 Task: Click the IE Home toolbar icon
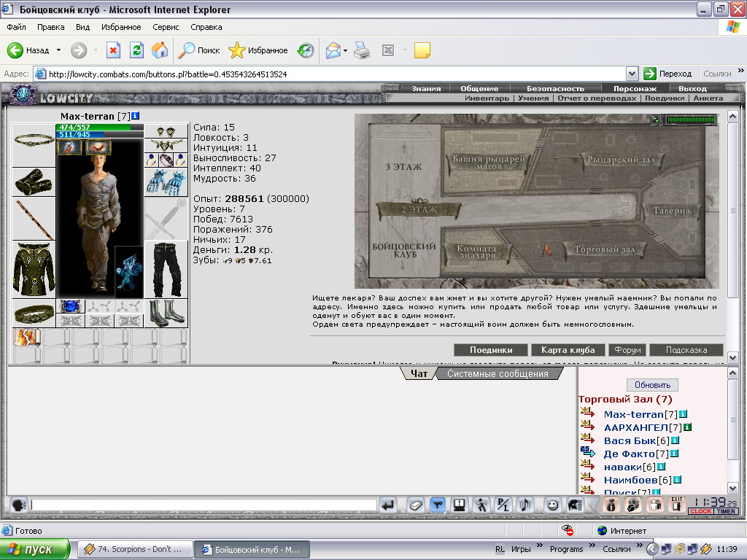pos(160,50)
